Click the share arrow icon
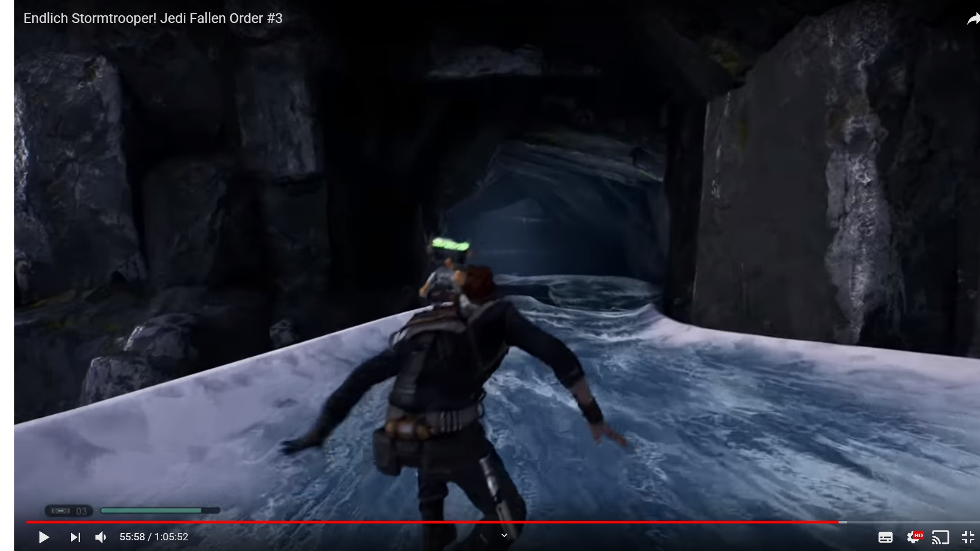Image resolution: width=980 pixels, height=551 pixels. point(973,19)
